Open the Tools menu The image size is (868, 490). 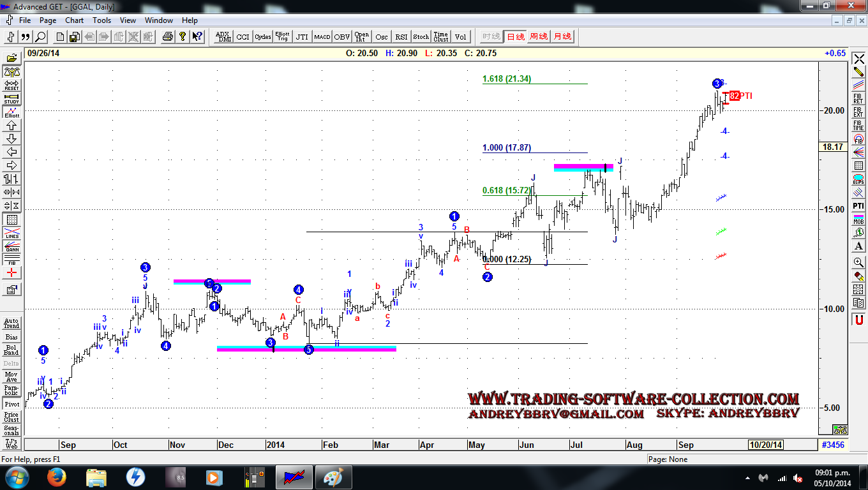(101, 20)
